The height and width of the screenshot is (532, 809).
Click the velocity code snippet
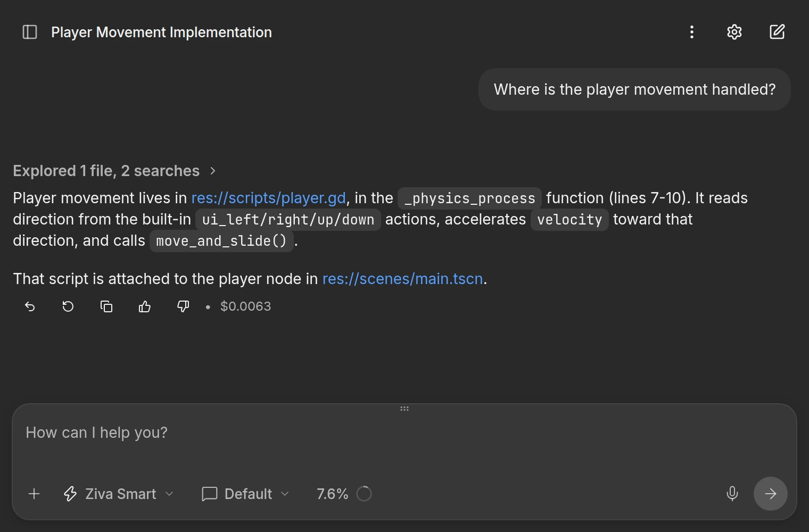click(x=569, y=220)
